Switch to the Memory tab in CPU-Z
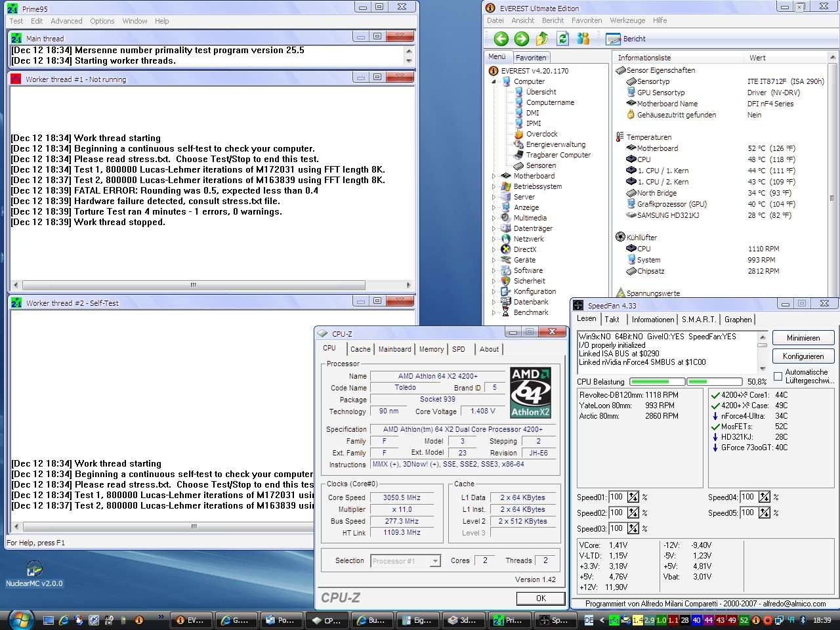This screenshot has height=630, width=840. [x=431, y=349]
